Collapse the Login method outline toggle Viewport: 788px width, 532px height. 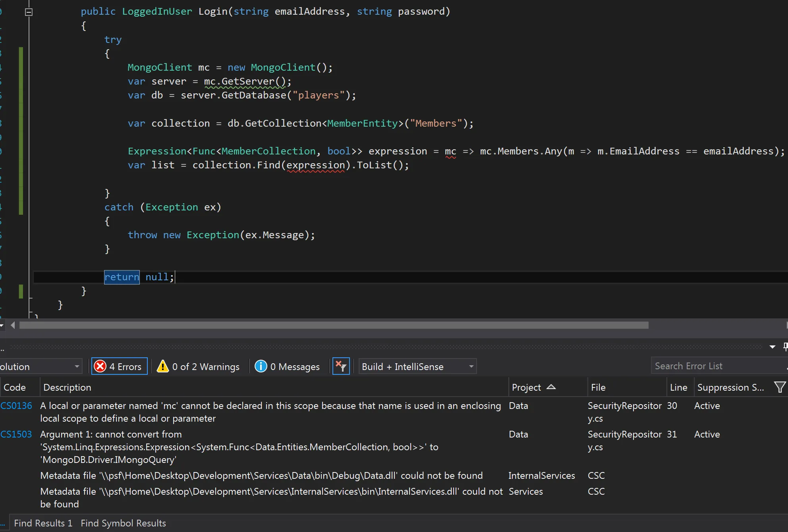click(x=29, y=12)
